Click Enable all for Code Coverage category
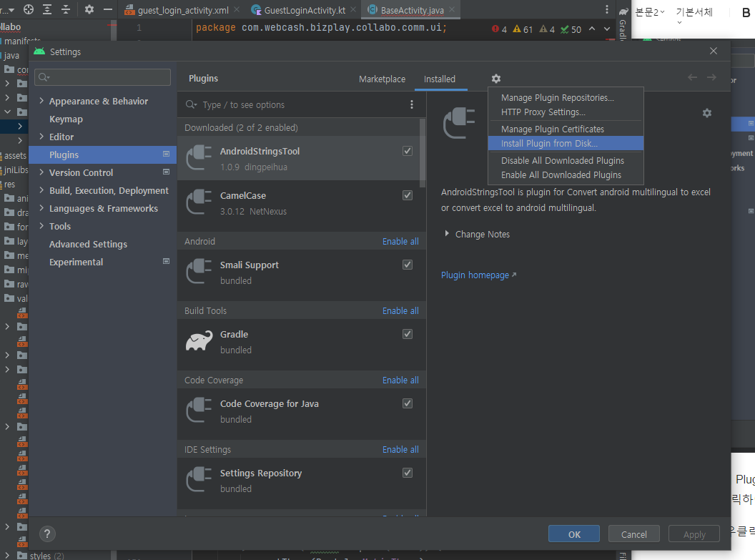Viewport: 755px width, 560px height. click(400, 380)
